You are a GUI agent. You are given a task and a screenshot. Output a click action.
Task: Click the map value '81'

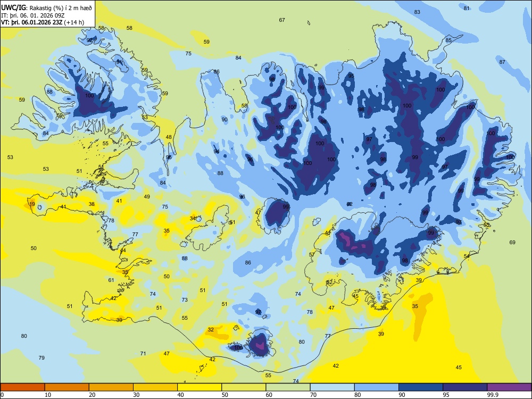[x=467, y=8]
